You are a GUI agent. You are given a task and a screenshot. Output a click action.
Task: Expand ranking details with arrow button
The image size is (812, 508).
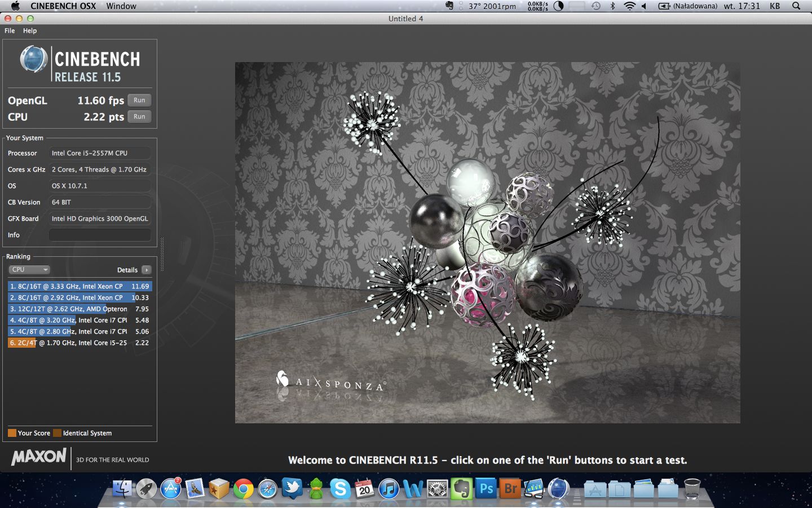(147, 270)
